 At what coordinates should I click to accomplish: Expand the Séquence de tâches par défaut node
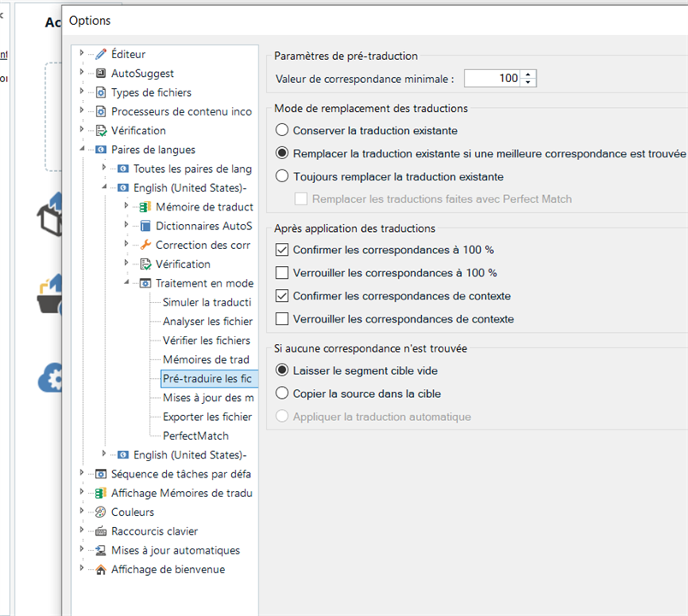coord(81,472)
